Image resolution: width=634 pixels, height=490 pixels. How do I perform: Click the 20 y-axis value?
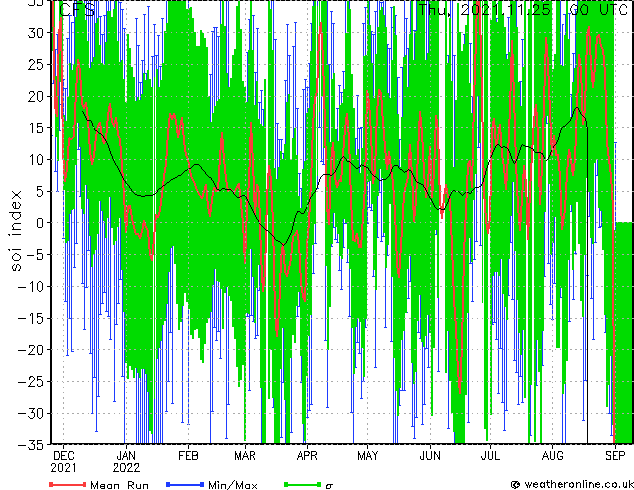[x=35, y=96]
